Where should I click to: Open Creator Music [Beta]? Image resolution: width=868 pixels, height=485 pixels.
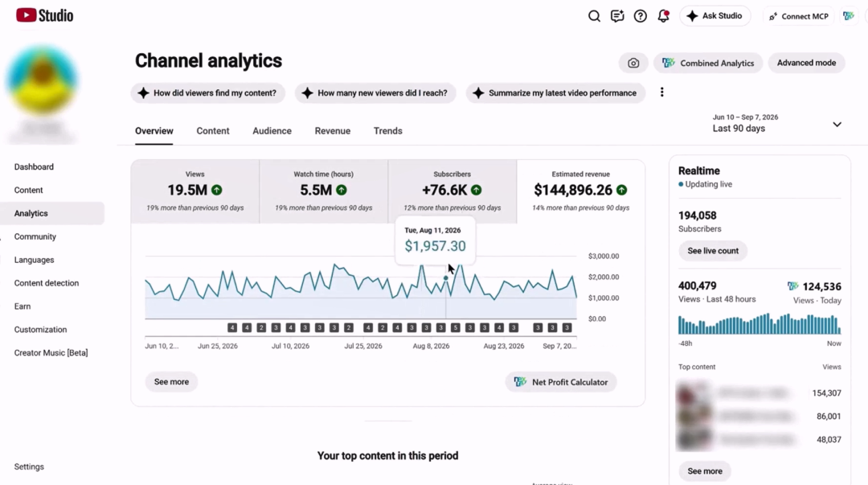51,353
